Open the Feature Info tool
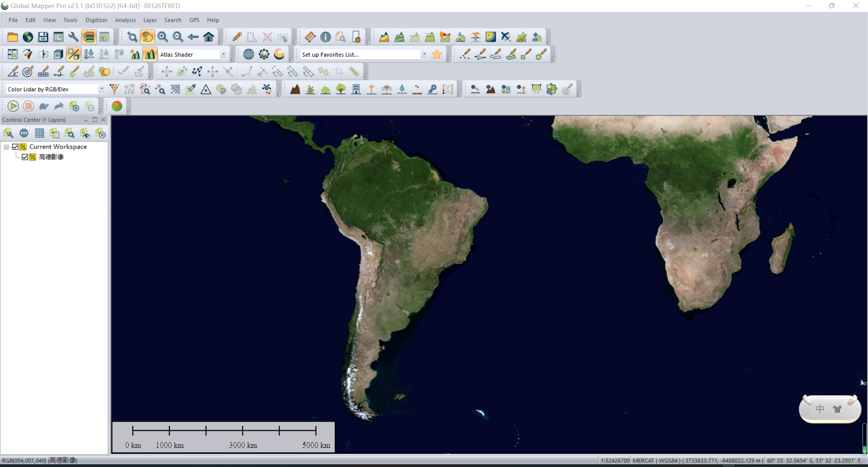Image resolution: width=868 pixels, height=467 pixels. coord(325,37)
